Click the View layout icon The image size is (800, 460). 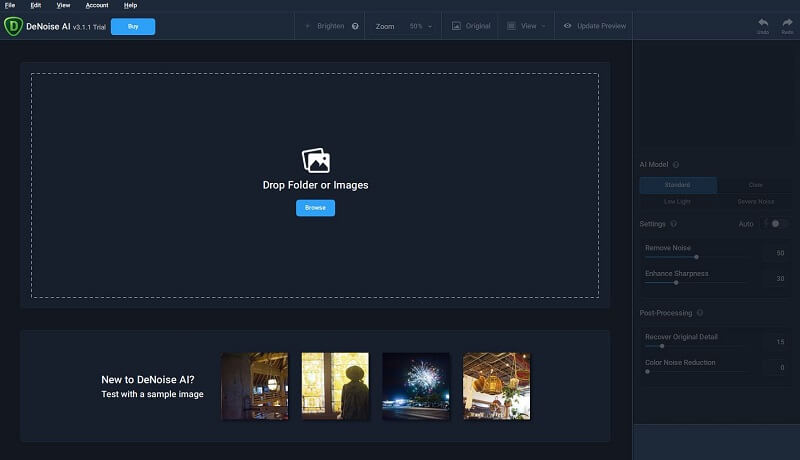511,26
